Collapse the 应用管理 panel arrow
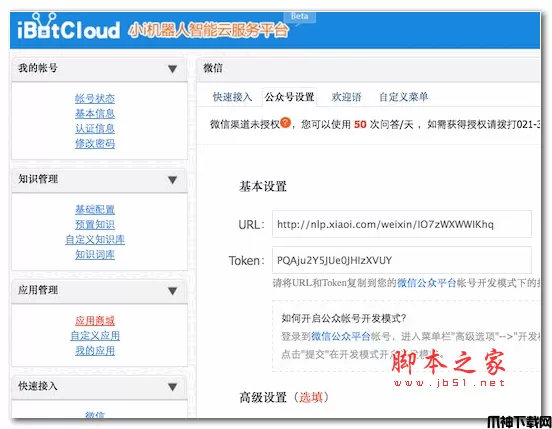Viewport: 552px width, 429px height. 172,291
